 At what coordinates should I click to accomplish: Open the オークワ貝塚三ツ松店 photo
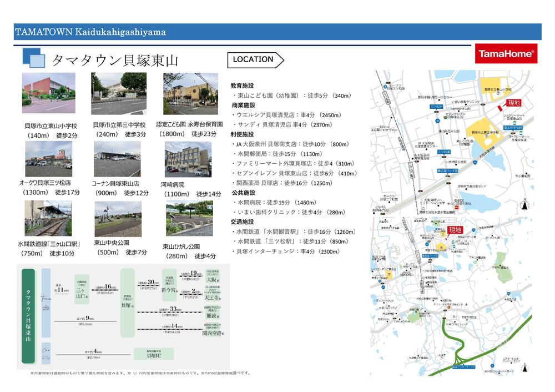coord(48,159)
